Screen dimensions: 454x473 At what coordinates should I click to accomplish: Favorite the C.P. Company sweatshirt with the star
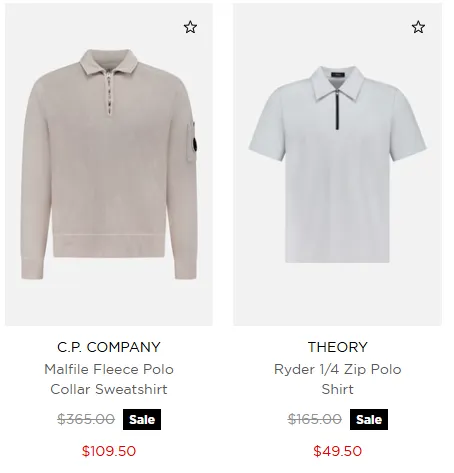(190, 27)
